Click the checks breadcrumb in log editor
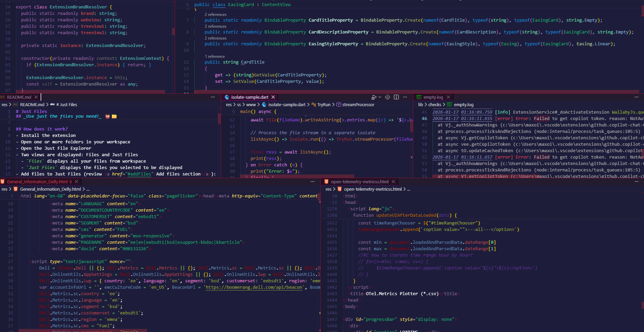Image resolution: width=644 pixels, height=332 pixels. click(x=435, y=105)
